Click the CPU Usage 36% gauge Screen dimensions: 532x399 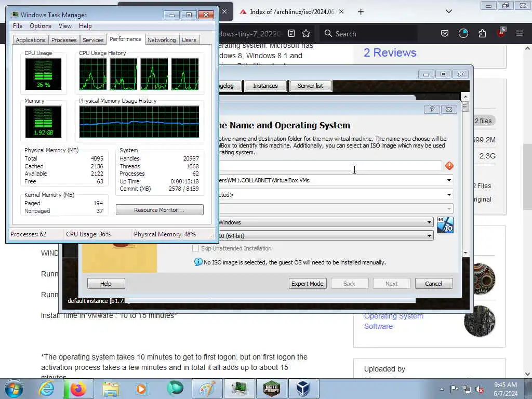click(43, 74)
